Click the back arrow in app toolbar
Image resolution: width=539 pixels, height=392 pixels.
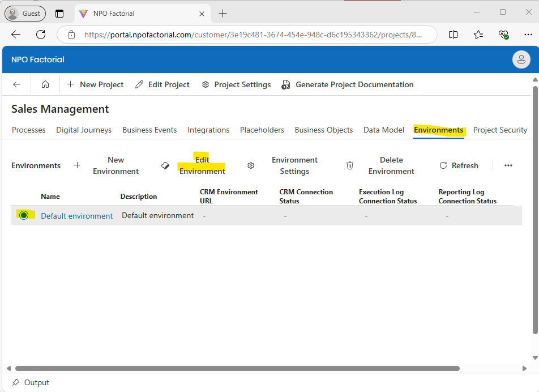[16, 84]
